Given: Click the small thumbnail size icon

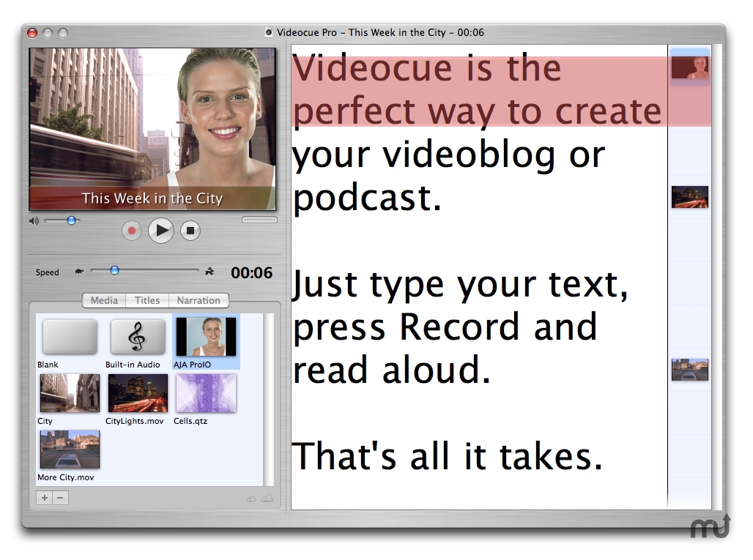Looking at the screenshot, I should pyautogui.click(x=252, y=498).
